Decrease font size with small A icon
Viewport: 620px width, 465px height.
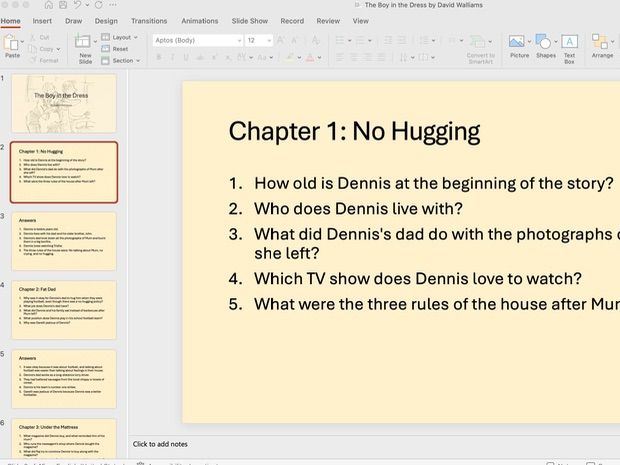tap(295, 40)
